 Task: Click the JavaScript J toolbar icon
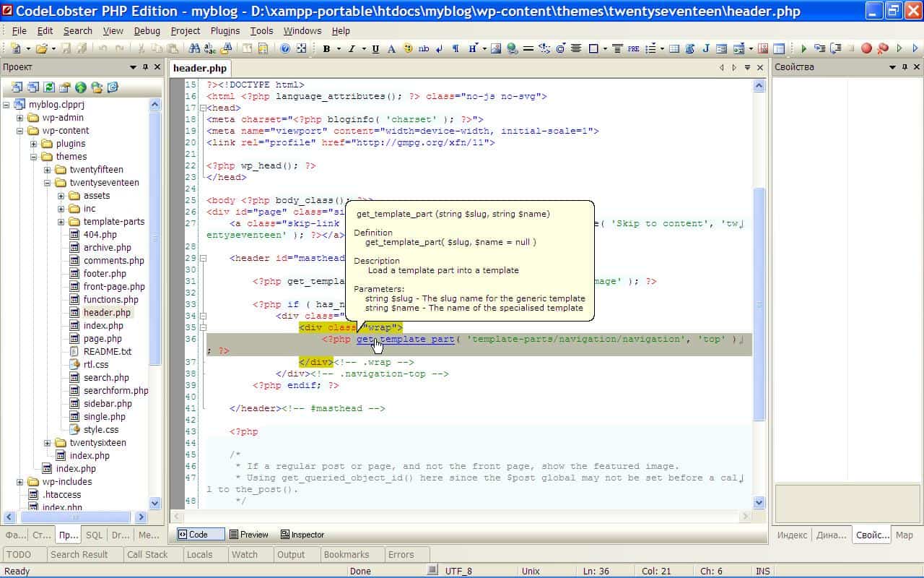(706, 48)
